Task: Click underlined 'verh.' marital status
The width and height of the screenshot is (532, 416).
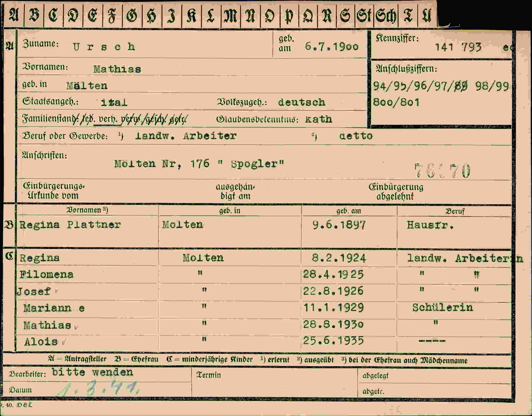Action: pyautogui.click(x=108, y=119)
